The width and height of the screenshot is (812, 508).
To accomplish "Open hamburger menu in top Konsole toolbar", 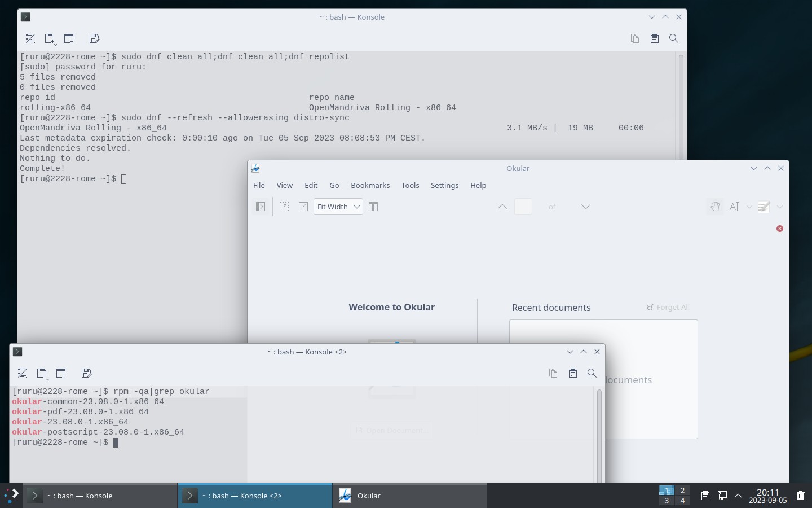I will coord(30,38).
